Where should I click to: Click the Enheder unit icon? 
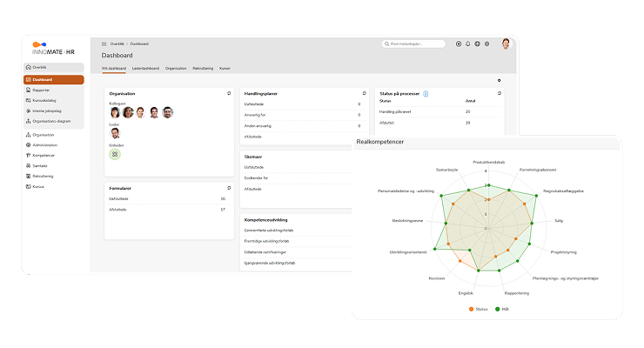(x=115, y=154)
